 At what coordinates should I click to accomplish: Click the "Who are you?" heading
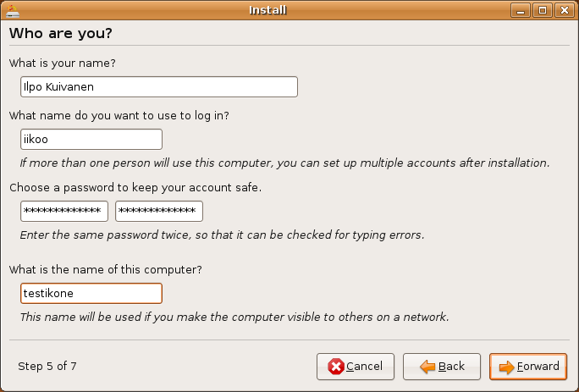pyautogui.click(x=61, y=33)
